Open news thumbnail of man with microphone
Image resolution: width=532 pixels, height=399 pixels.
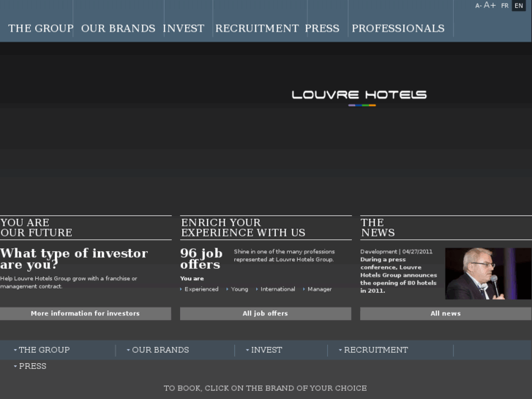(x=488, y=274)
